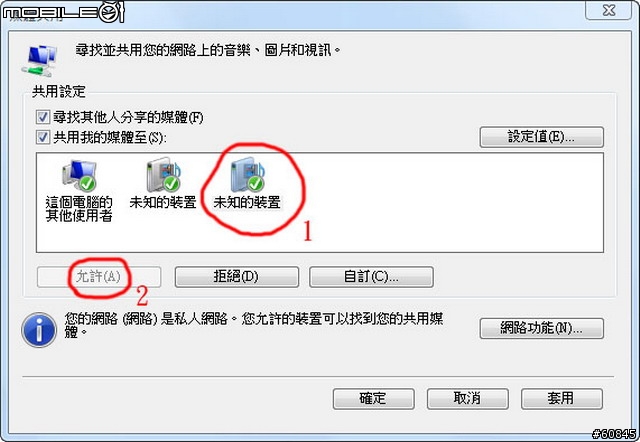Confirm with the 確定 button
This screenshot has width=640, height=442.
click(373, 398)
